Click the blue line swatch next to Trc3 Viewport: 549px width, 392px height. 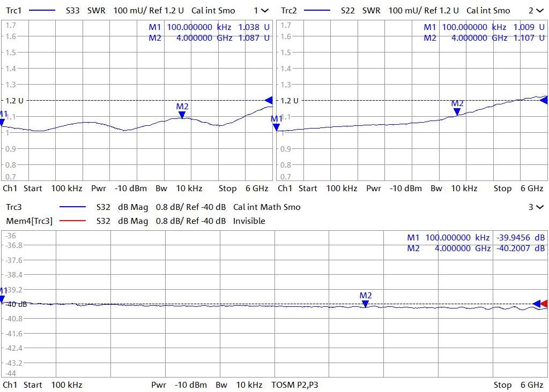[x=72, y=207]
